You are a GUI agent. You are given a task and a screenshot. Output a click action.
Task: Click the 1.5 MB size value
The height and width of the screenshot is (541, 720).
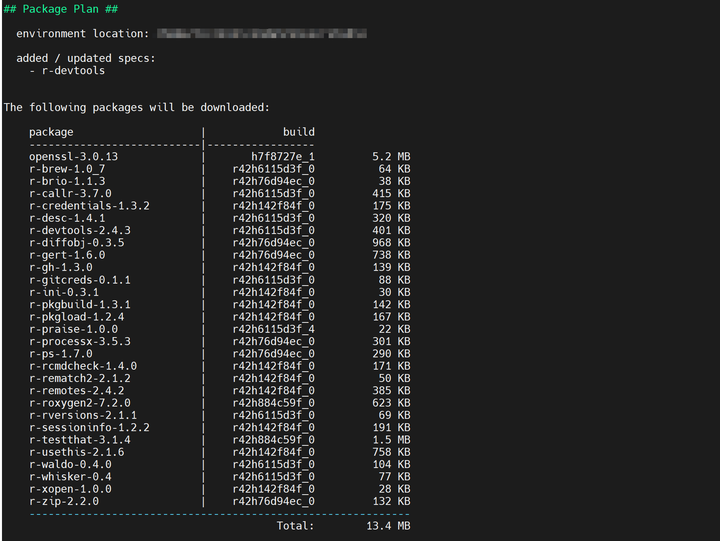tap(391, 440)
